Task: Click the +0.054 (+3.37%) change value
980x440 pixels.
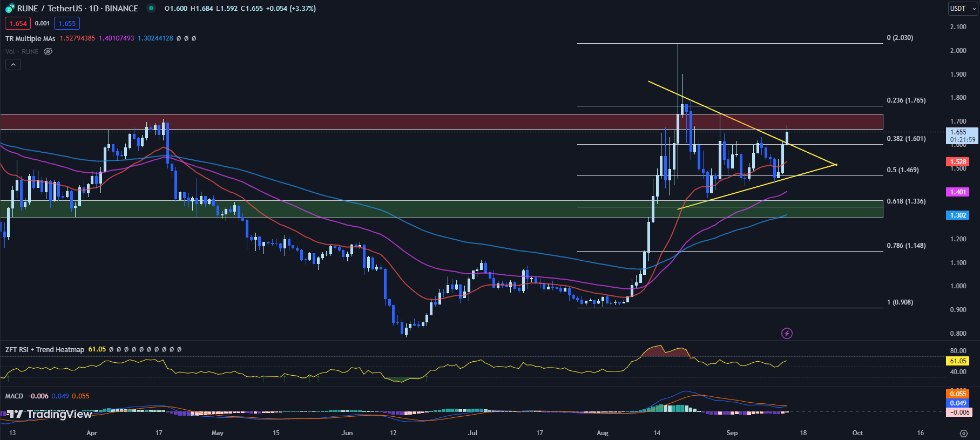Action: click(x=291, y=8)
